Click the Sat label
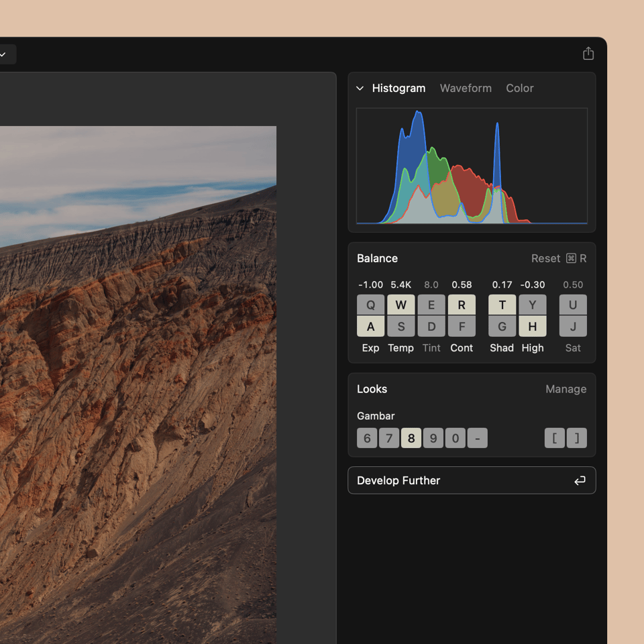 pyautogui.click(x=573, y=348)
